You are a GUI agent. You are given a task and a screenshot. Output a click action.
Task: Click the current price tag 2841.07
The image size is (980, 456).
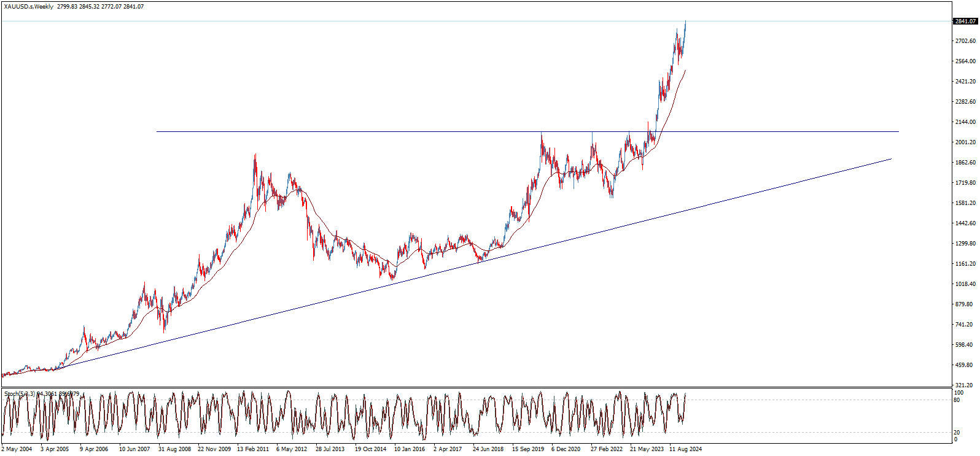[x=965, y=21]
